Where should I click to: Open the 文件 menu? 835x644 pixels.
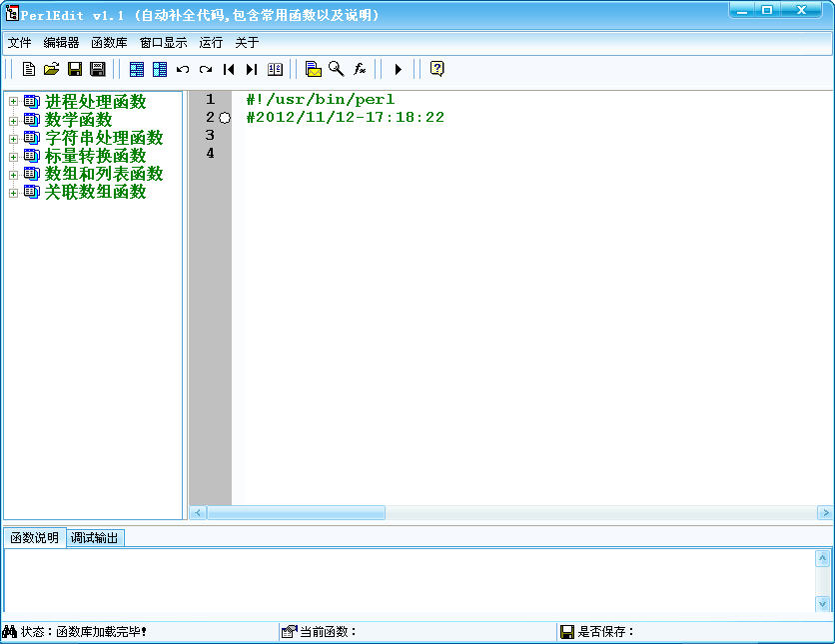(x=20, y=43)
